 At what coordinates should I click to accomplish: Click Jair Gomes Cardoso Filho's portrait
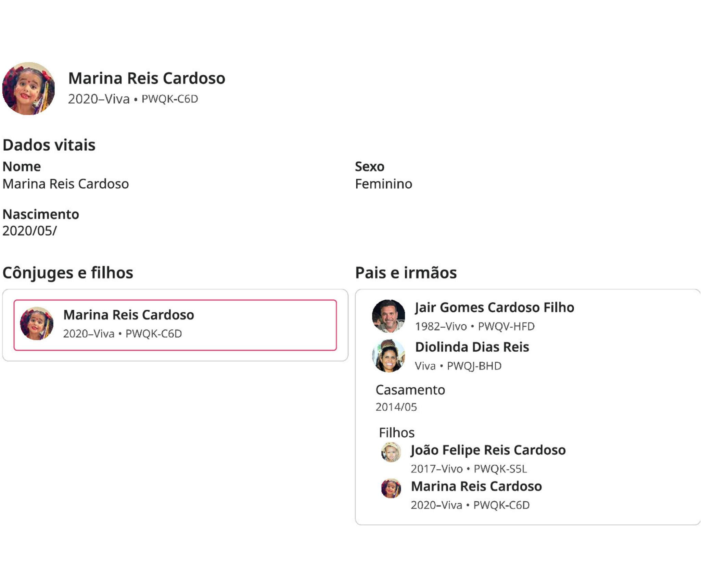point(388,316)
